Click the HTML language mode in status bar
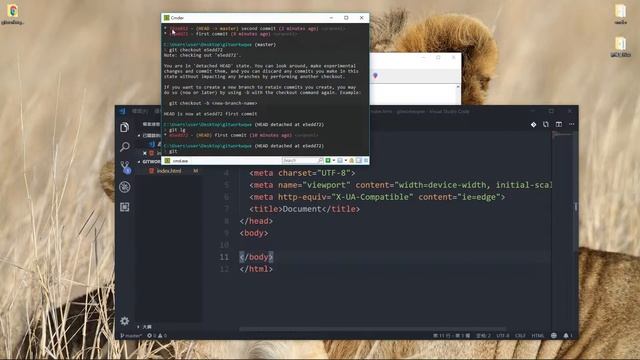 coord(538,336)
